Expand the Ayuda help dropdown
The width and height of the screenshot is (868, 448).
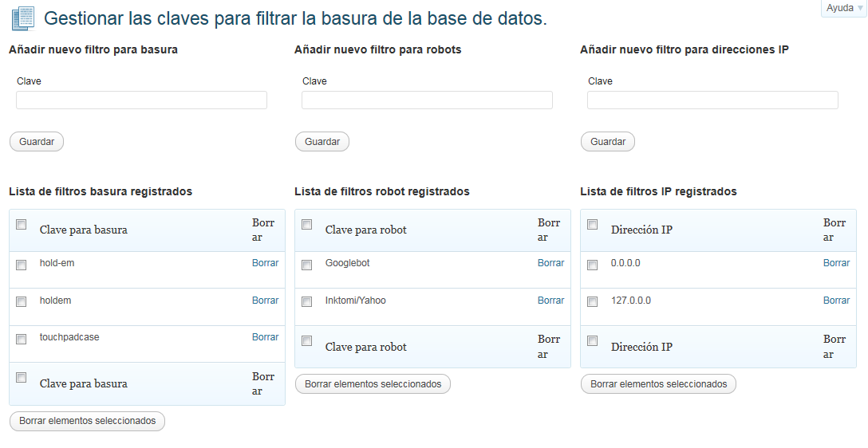point(843,8)
